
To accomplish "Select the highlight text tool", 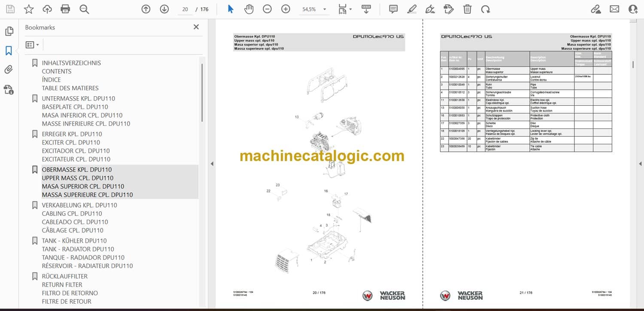I will click(412, 9).
